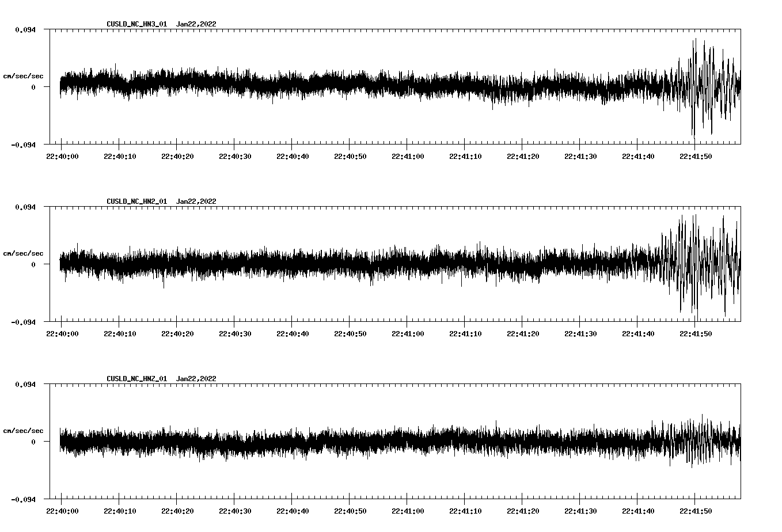Viewport: 782px width, 532px height.
Task: Click the 22:41:30 time label under HNZ plot
Action: [580, 511]
